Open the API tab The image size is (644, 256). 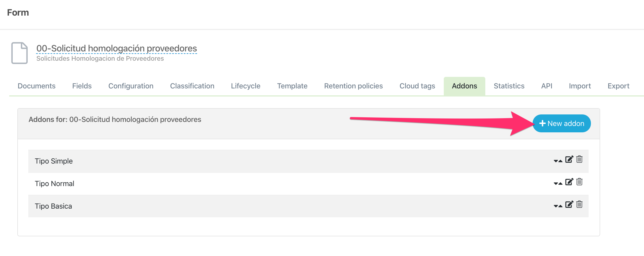546,86
